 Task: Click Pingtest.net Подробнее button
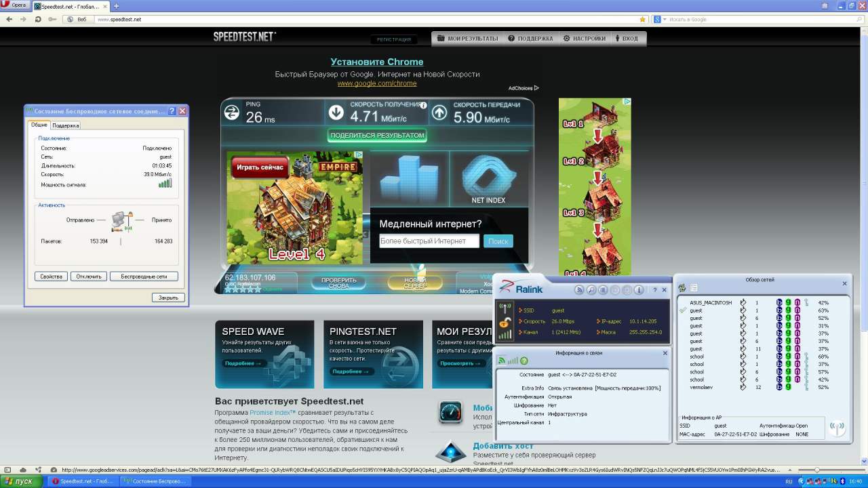tap(351, 371)
